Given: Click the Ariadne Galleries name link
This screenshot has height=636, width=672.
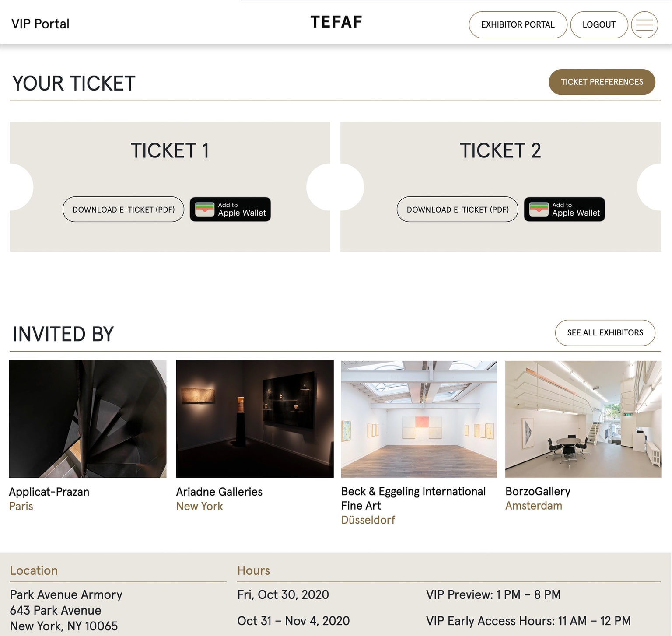Looking at the screenshot, I should click(219, 492).
